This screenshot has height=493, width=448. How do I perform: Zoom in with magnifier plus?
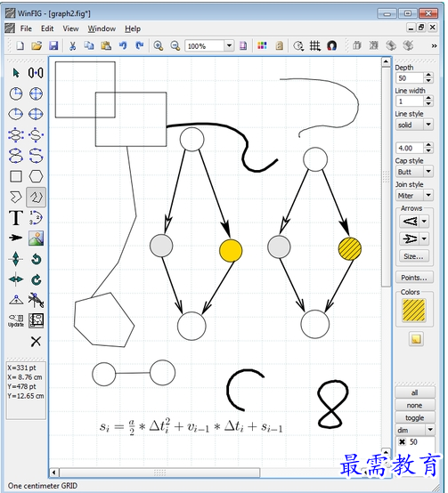coord(159,46)
